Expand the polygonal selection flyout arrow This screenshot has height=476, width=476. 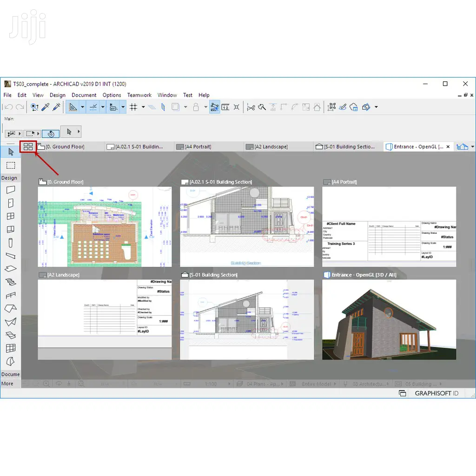point(20,133)
